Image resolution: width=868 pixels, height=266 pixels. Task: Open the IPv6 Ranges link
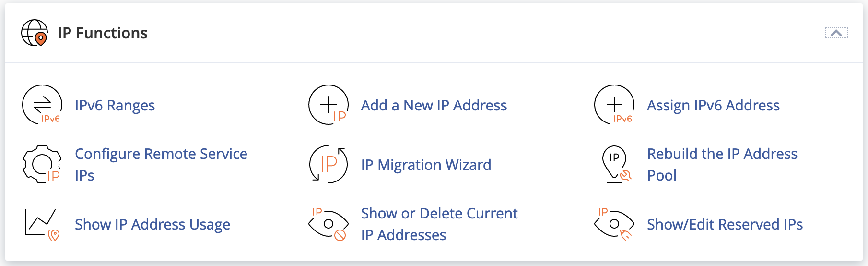[x=115, y=105]
